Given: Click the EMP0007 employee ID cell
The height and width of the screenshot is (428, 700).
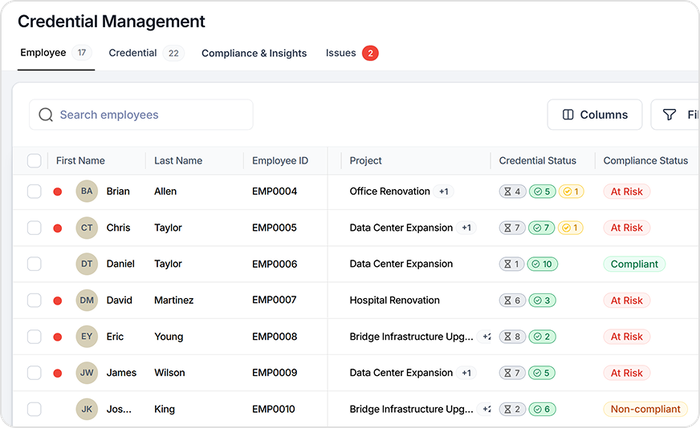Looking at the screenshot, I should [x=274, y=300].
